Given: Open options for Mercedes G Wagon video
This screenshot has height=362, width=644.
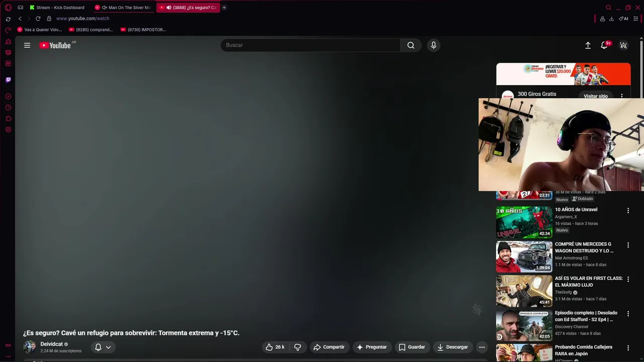Looking at the screenshot, I should pyautogui.click(x=628, y=245).
